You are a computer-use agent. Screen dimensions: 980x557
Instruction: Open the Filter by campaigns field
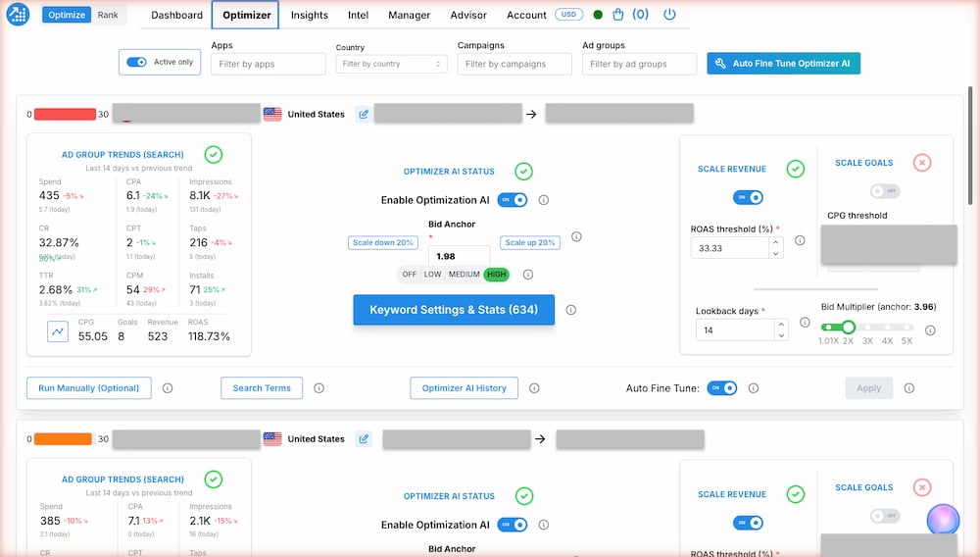click(x=514, y=64)
